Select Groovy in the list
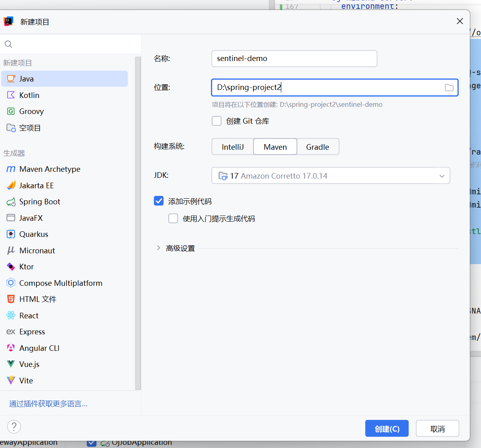This screenshot has width=481, height=448. coord(64,111)
